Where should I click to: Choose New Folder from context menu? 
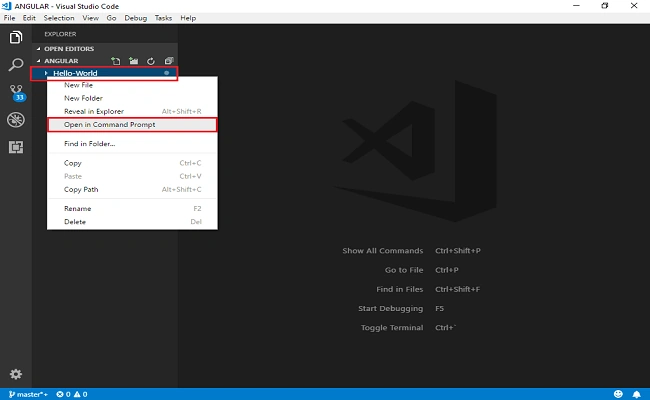pos(132,98)
